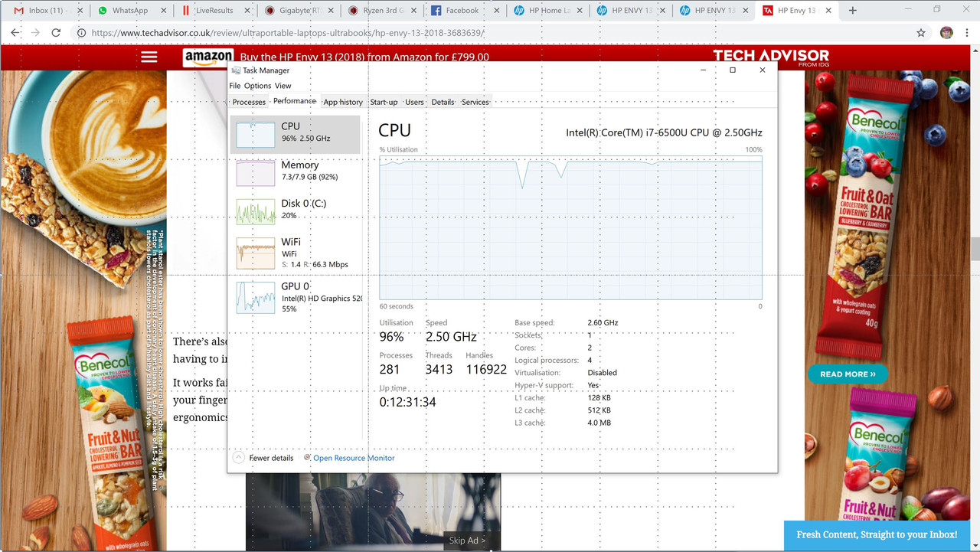Click the Task Manager title bar icon
Image resolution: width=980 pixels, height=552 pixels.
236,70
